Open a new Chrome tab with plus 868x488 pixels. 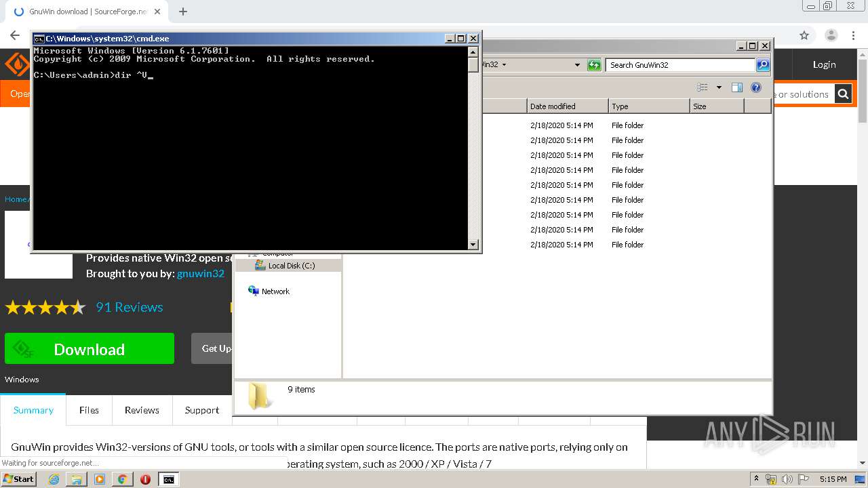[183, 12]
